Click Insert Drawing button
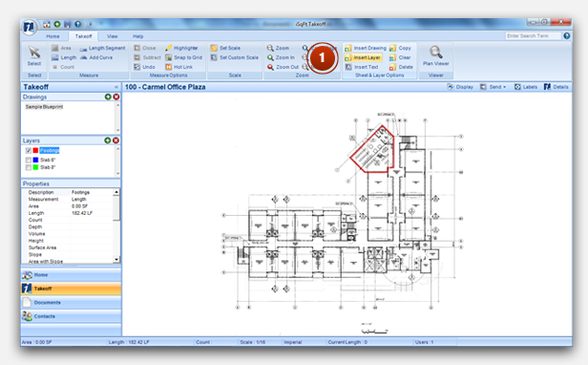The height and width of the screenshot is (365, 588). tap(366, 48)
